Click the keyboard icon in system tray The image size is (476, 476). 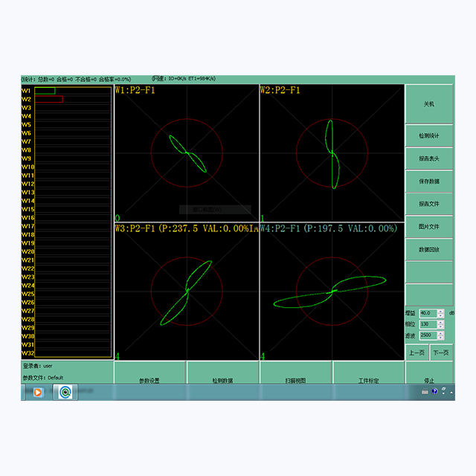click(x=425, y=392)
